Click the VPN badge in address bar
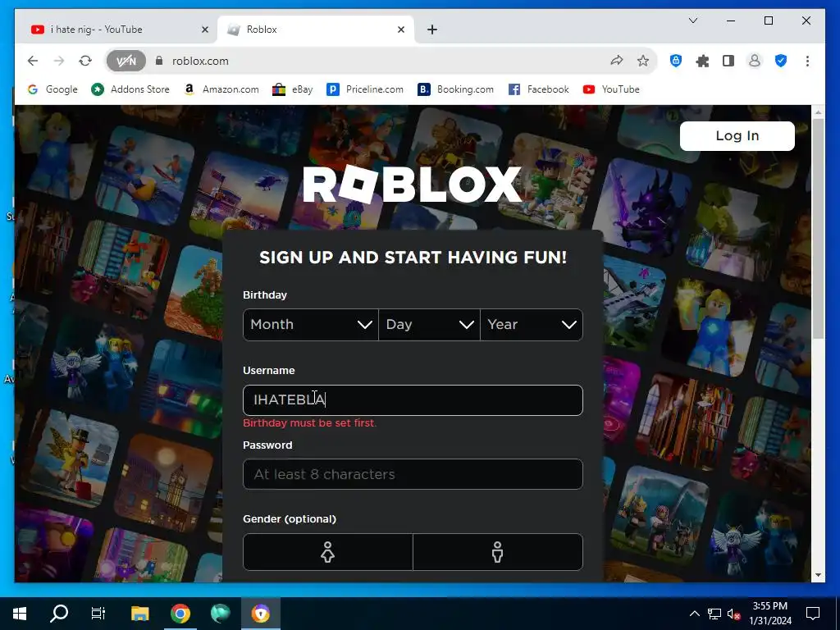The height and width of the screenshot is (630, 840). tap(126, 61)
